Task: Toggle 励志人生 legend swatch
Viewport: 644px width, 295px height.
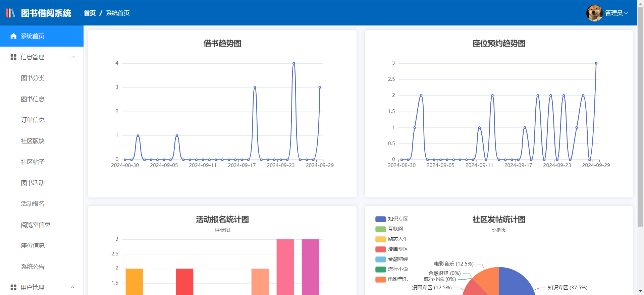Action: click(380, 239)
